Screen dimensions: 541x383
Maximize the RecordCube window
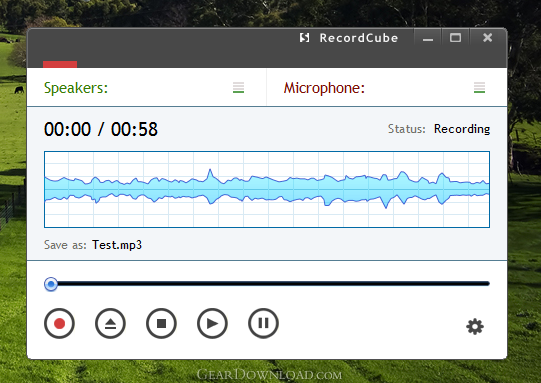point(455,38)
